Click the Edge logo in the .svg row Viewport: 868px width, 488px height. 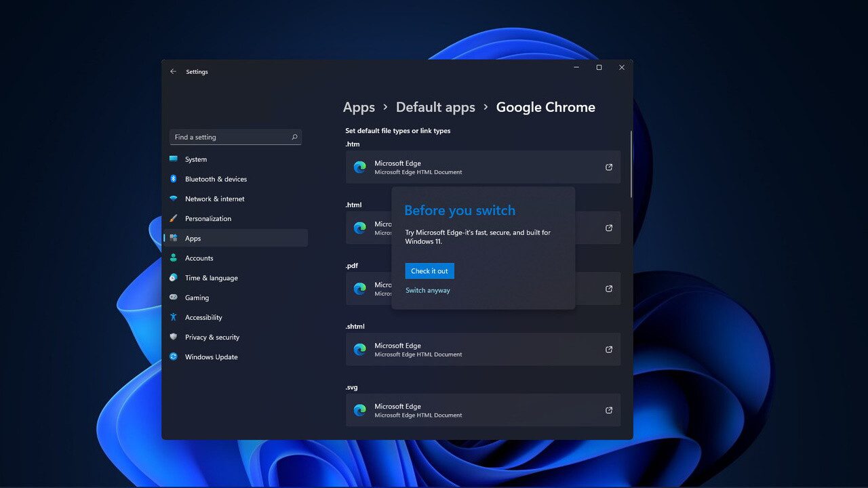click(359, 410)
